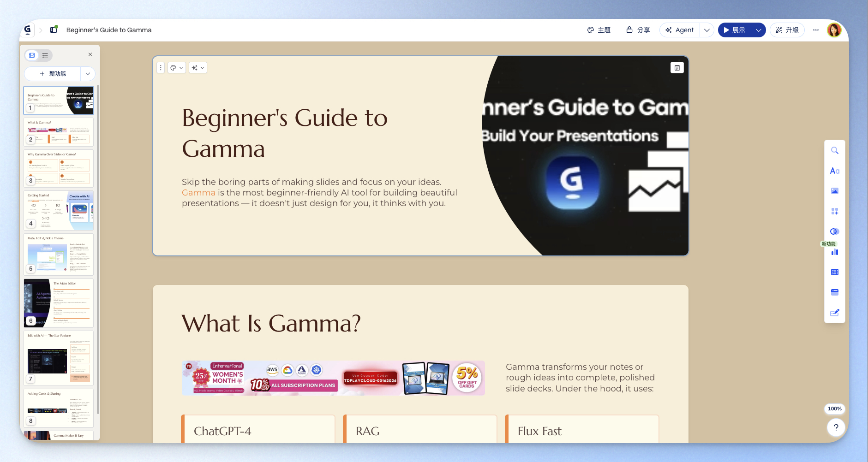This screenshot has height=462, width=868.
Task: Click the 100% zoom level control
Action: click(834, 409)
